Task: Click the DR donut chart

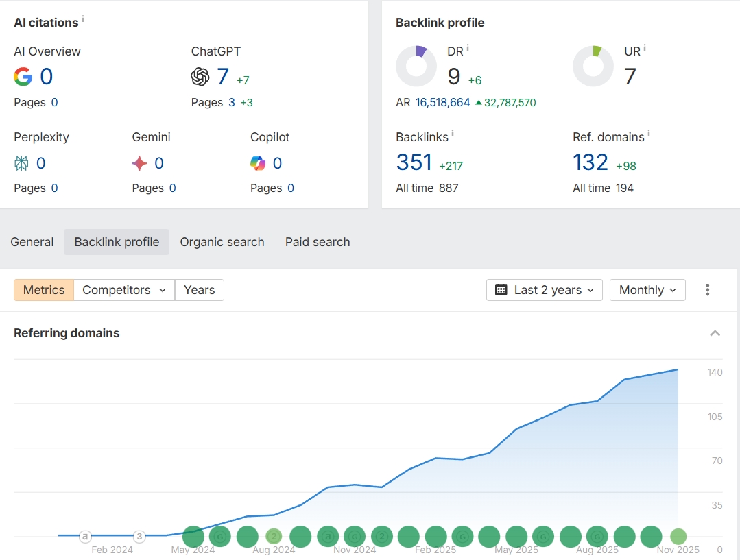Action: (416, 66)
